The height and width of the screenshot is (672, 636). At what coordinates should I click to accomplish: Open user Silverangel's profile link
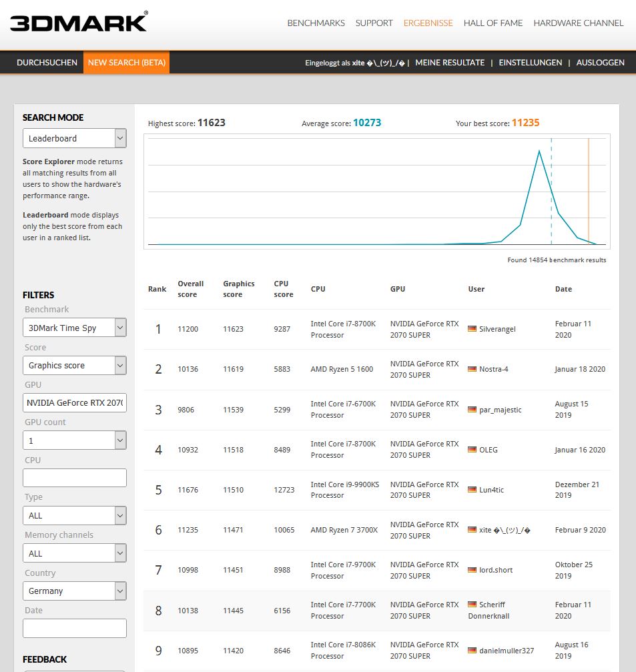tap(497, 329)
